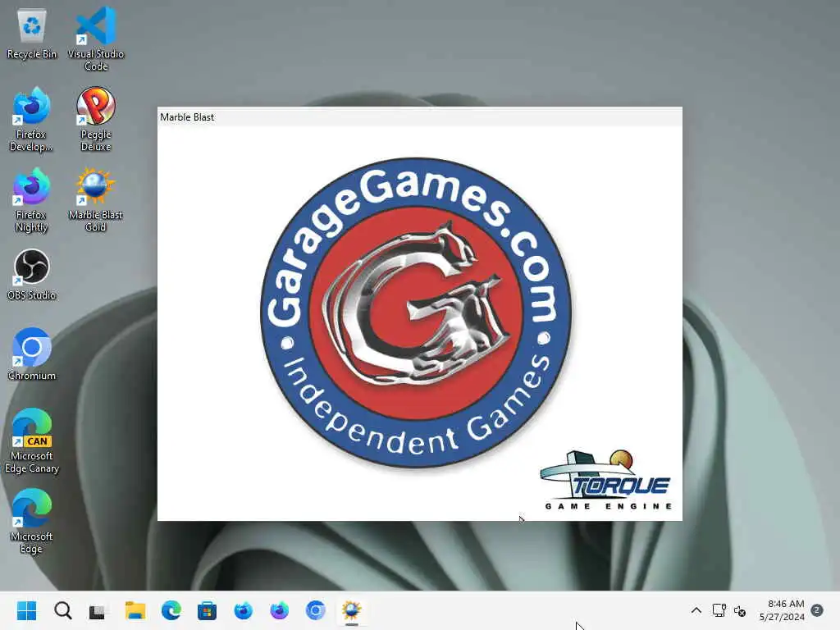Screen dimensions: 840x630
Task: Launch Chromium from the taskbar
Action: 316,610
